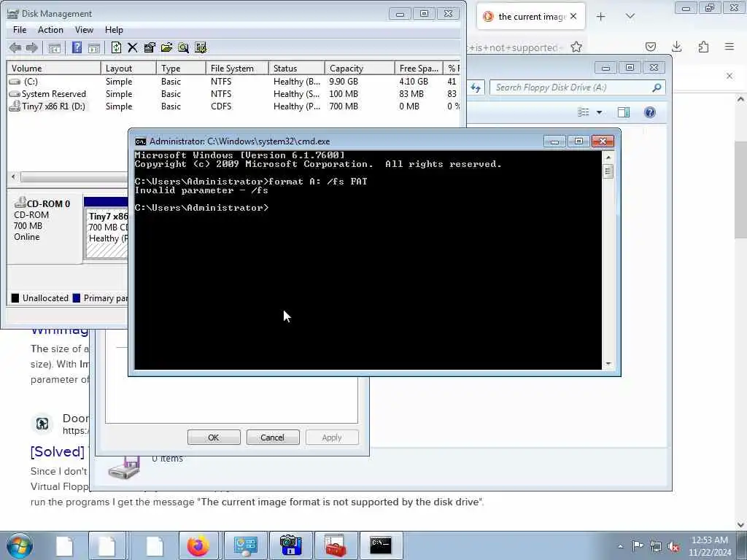Toggle the Explorer preview pane icon
The height and width of the screenshot is (560, 747).
click(624, 112)
